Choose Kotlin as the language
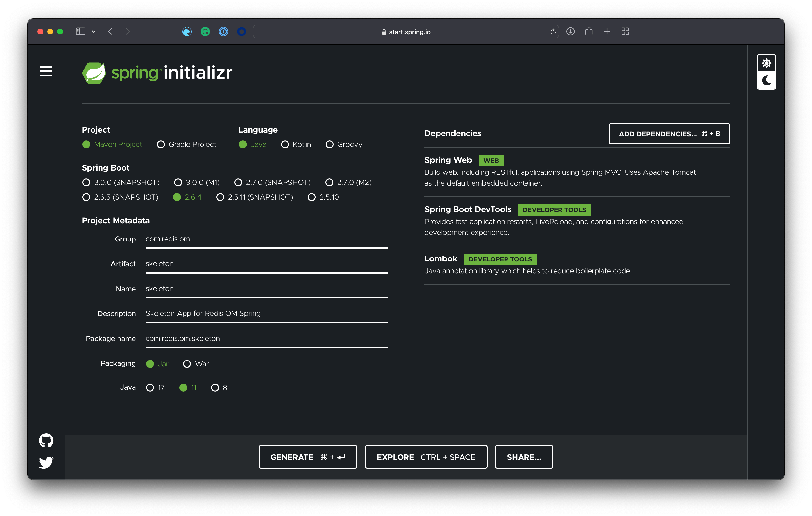Viewport: 812px width, 516px height. pos(285,144)
